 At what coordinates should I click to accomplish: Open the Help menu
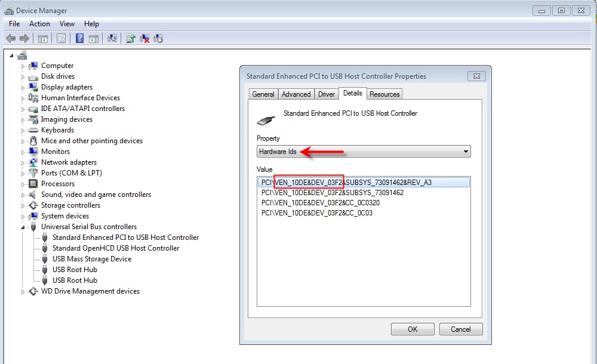pos(91,24)
